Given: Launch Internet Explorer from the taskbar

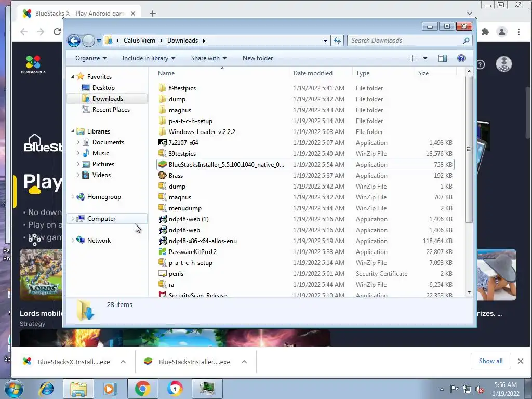Looking at the screenshot, I should (x=46, y=389).
